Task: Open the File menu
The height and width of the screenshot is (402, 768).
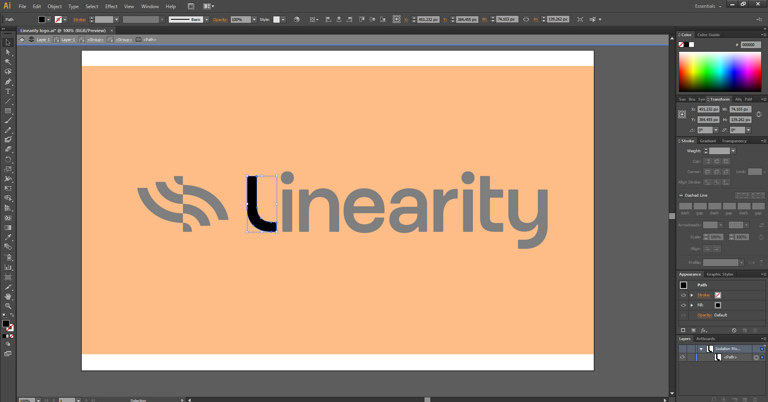Action: 23,6
